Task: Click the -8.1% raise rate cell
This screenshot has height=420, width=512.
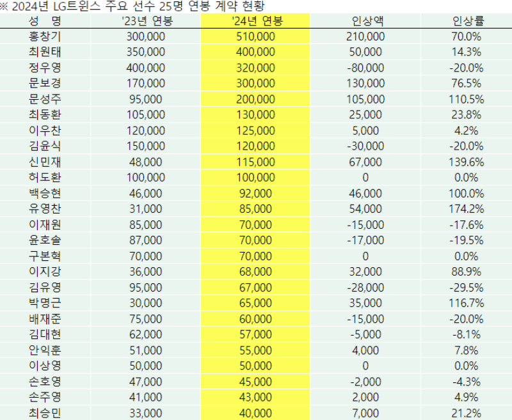Action: coord(467,334)
